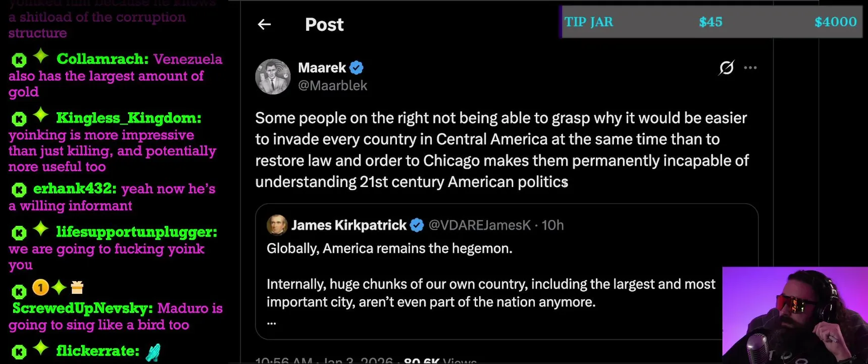Click the @Maarblek handle
Viewport: 868px width, 364px height.
click(333, 85)
